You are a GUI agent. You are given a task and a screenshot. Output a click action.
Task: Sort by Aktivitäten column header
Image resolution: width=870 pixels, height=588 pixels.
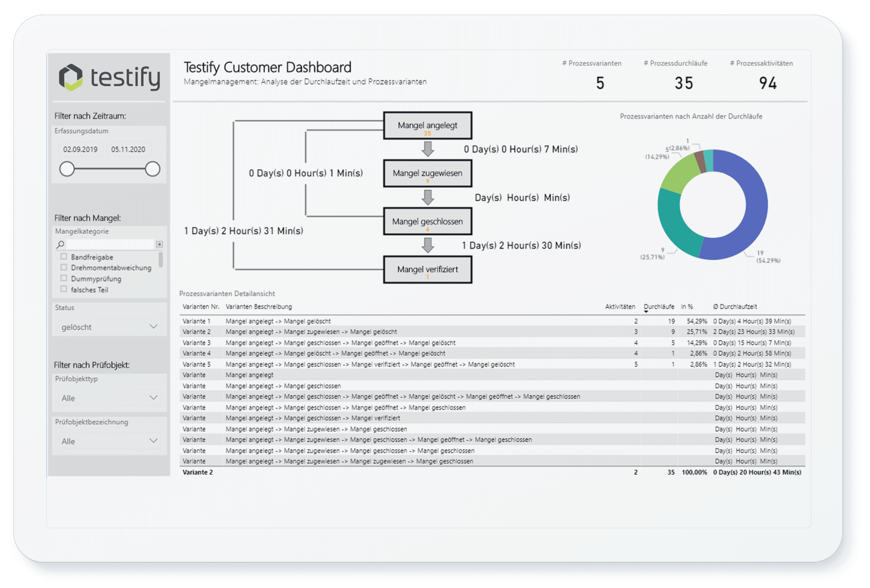pos(620,307)
